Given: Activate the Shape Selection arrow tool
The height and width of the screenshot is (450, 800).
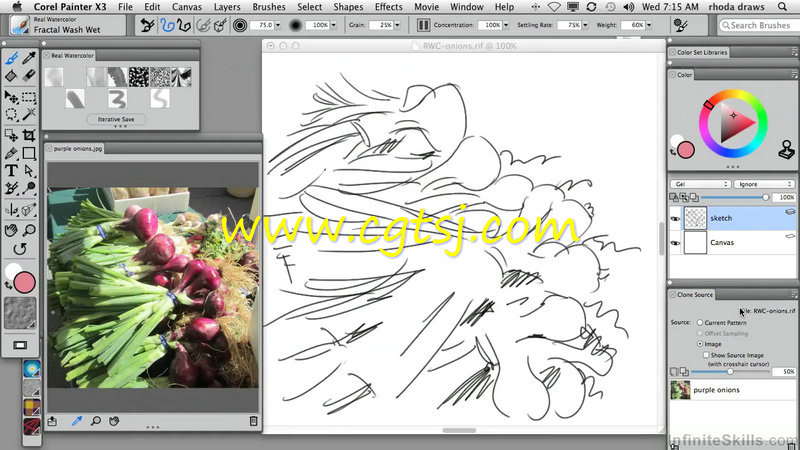Looking at the screenshot, I should click(29, 171).
